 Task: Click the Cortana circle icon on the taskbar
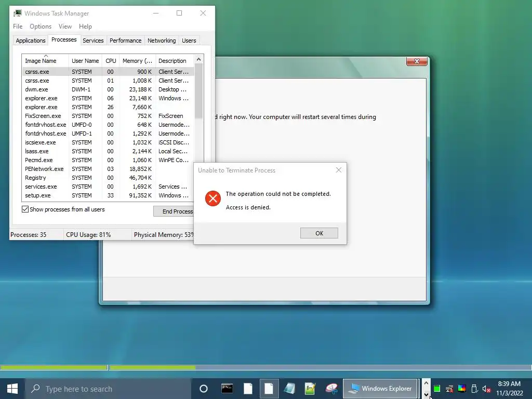[x=204, y=389]
